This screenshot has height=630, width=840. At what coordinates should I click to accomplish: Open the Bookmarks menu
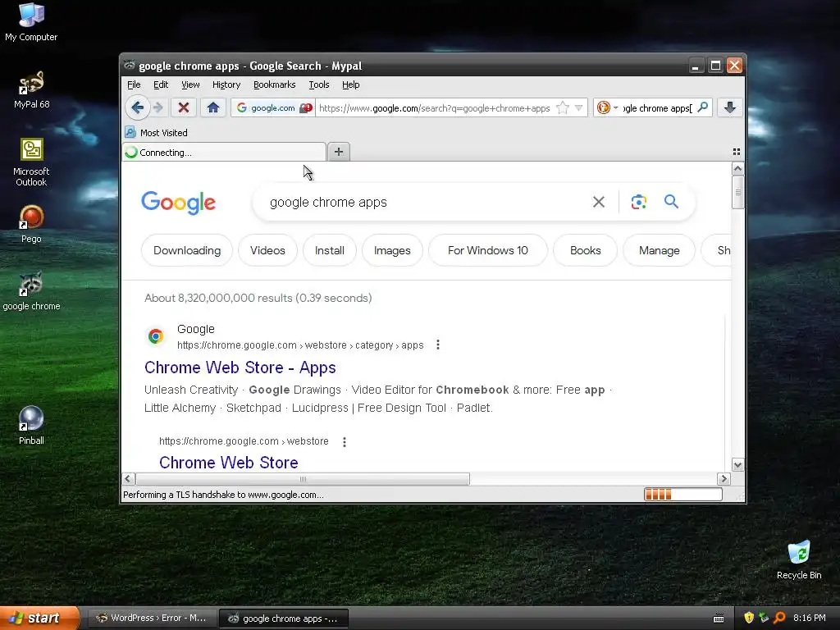pyautogui.click(x=274, y=84)
